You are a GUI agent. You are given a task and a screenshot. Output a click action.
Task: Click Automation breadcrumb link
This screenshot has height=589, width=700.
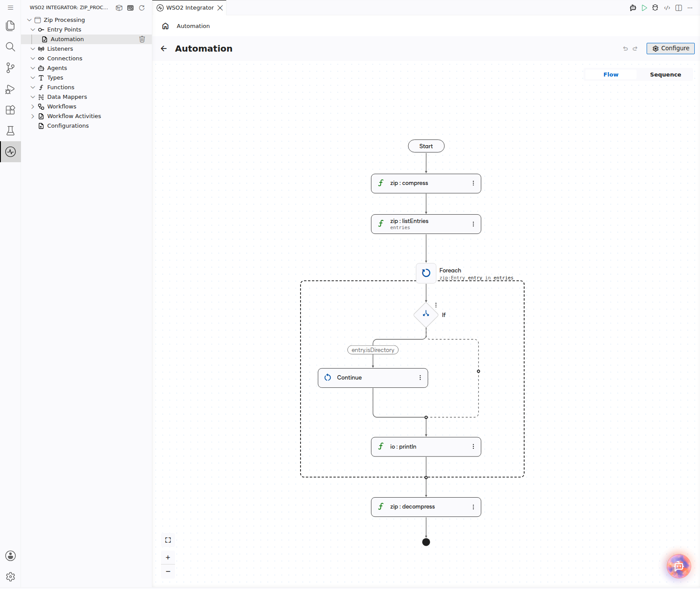(x=193, y=26)
